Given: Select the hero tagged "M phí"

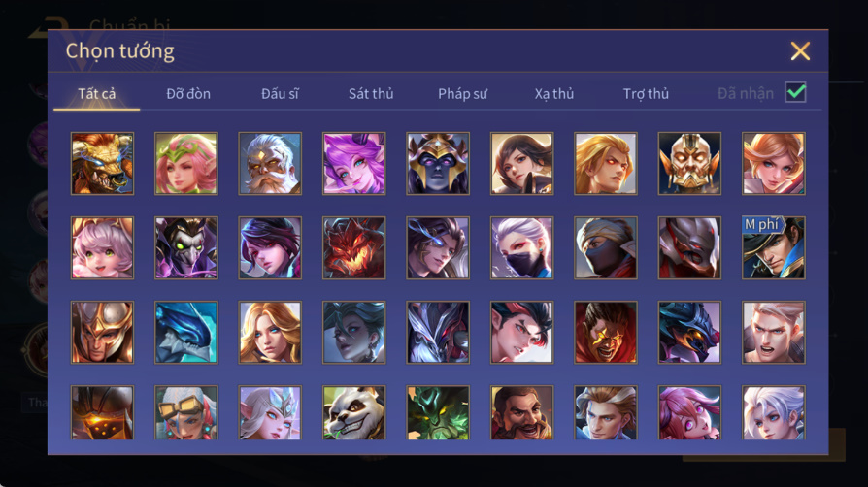Looking at the screenshot, I should point(774,248).
